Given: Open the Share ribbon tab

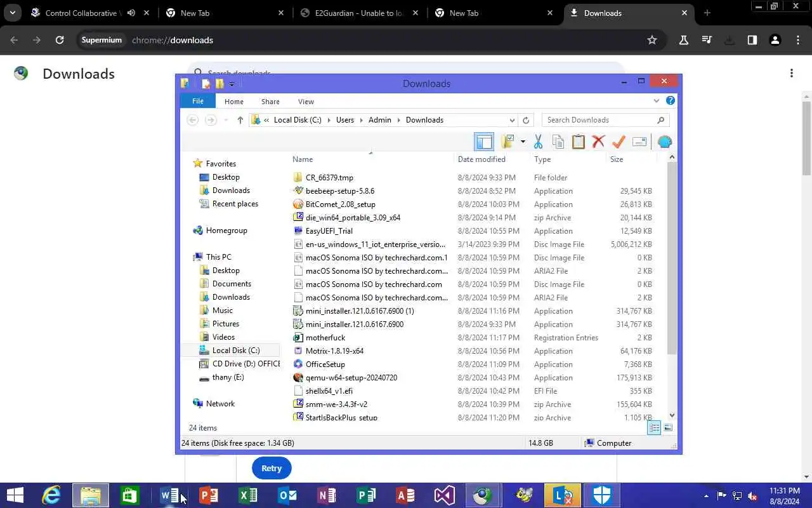Looking at the screenshot, I should pos(270,102).
